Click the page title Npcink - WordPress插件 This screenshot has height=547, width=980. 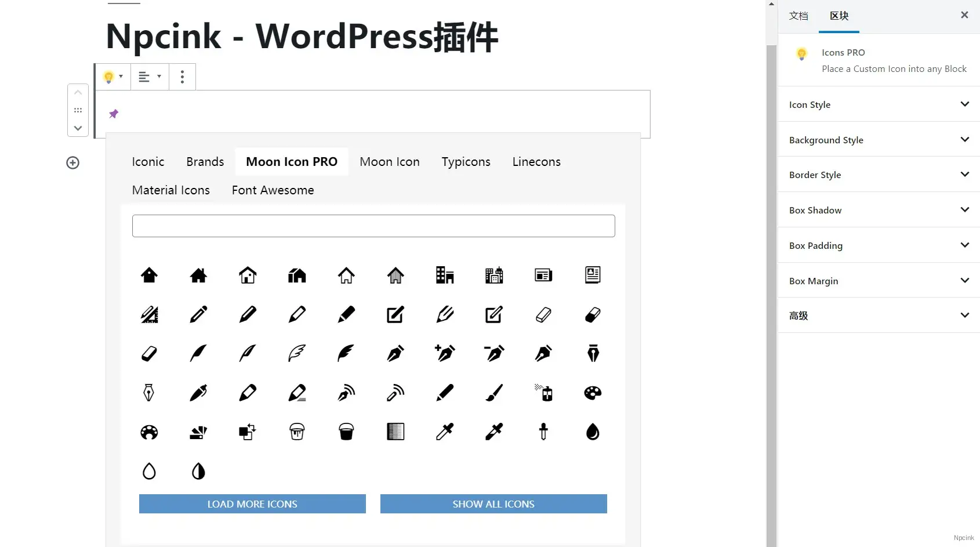point(302,37)
